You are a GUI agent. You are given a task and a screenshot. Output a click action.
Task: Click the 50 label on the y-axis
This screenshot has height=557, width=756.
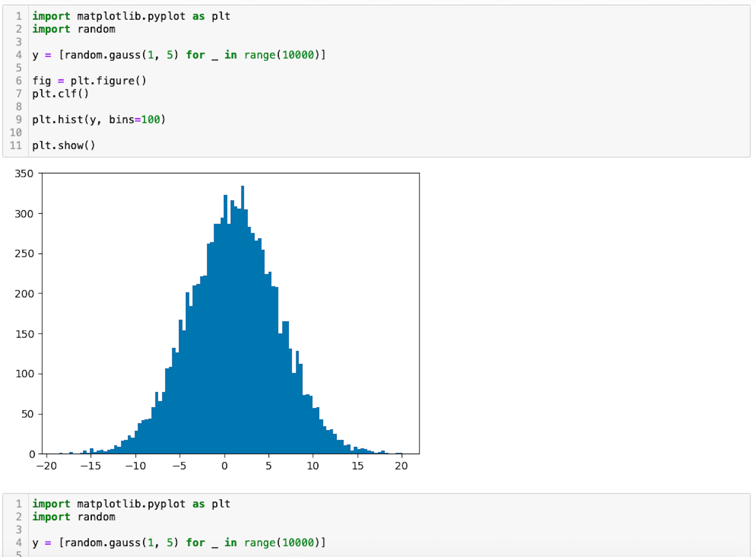point(27,414)
